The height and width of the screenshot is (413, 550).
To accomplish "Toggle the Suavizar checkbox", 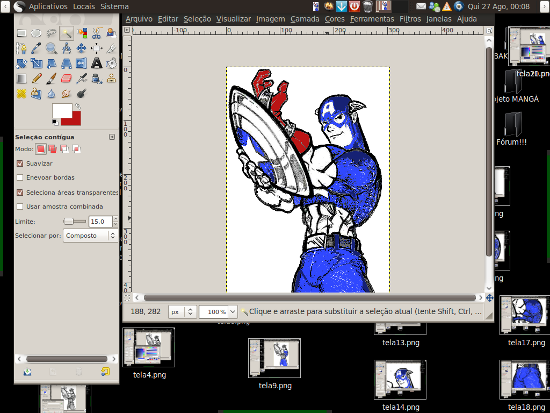I will click(20, 164).
